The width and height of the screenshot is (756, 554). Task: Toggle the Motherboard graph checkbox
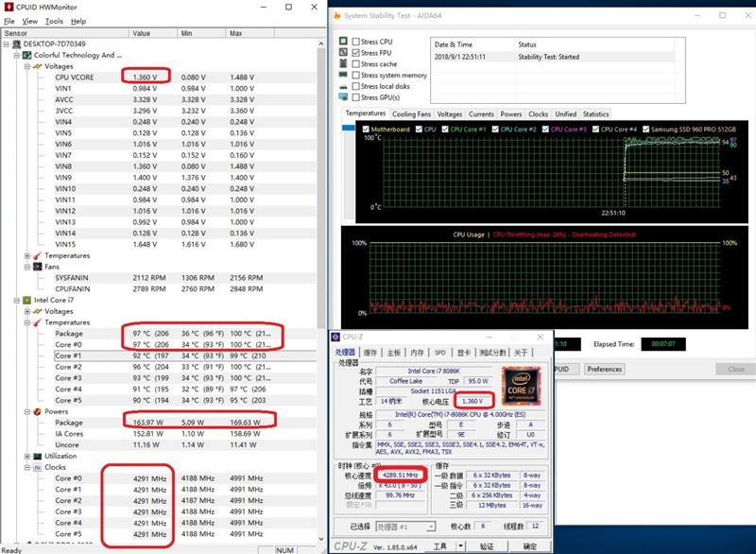point(366,130)
